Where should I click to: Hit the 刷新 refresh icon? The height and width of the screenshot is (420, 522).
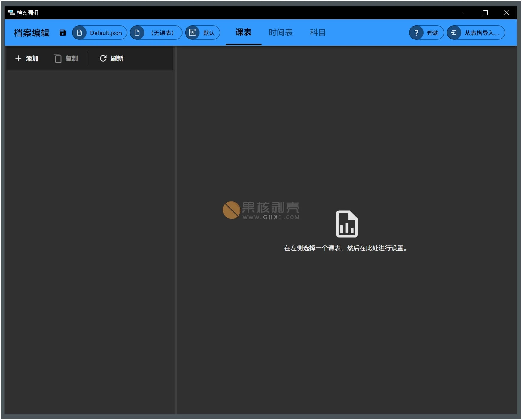[x=103, y=58]
